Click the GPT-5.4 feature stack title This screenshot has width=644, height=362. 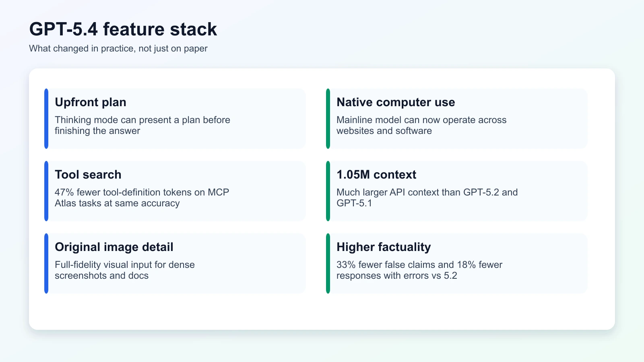coord(122,29)
